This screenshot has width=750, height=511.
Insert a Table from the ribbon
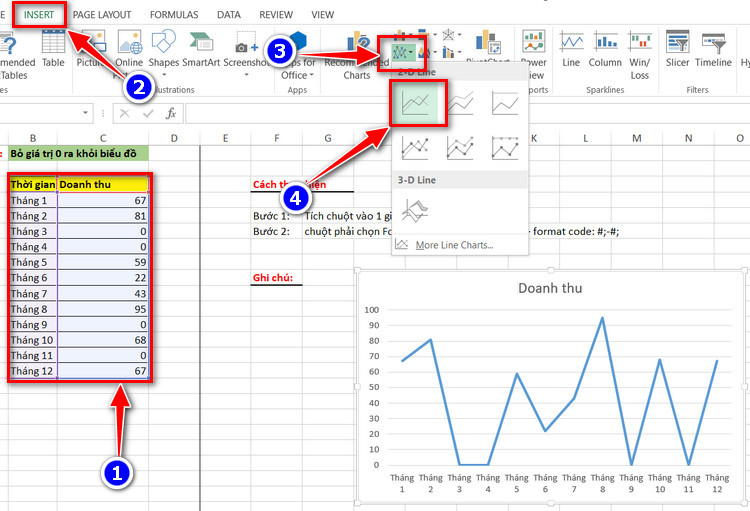(53, 49)
